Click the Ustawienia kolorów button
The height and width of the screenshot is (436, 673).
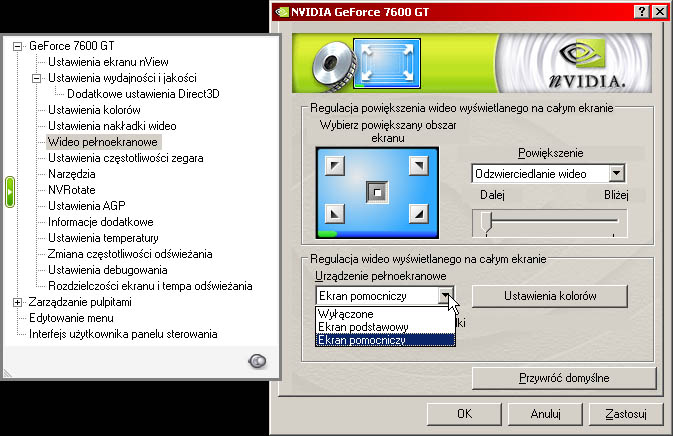pos(550,296)
